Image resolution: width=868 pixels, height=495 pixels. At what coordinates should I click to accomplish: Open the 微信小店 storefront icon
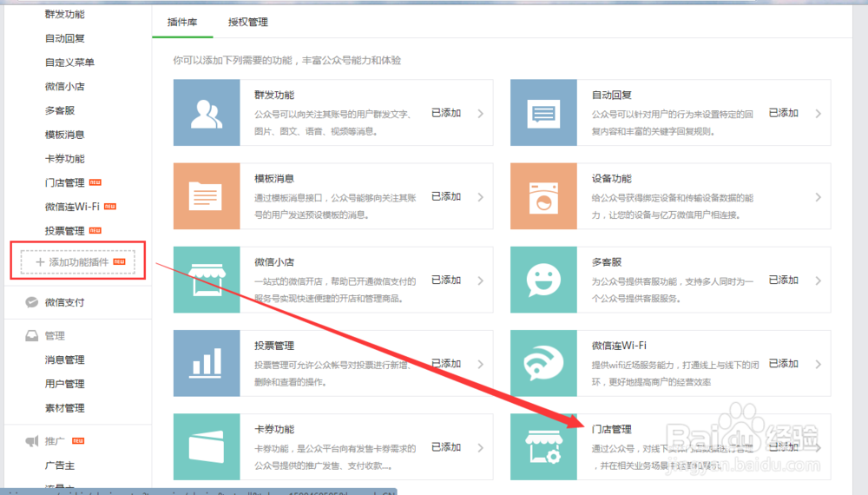[x=207, y=280]
